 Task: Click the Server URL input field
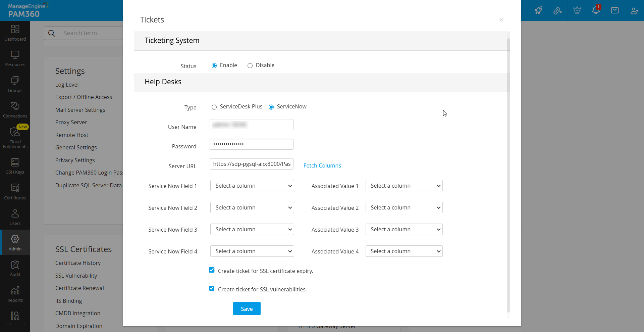251,164
